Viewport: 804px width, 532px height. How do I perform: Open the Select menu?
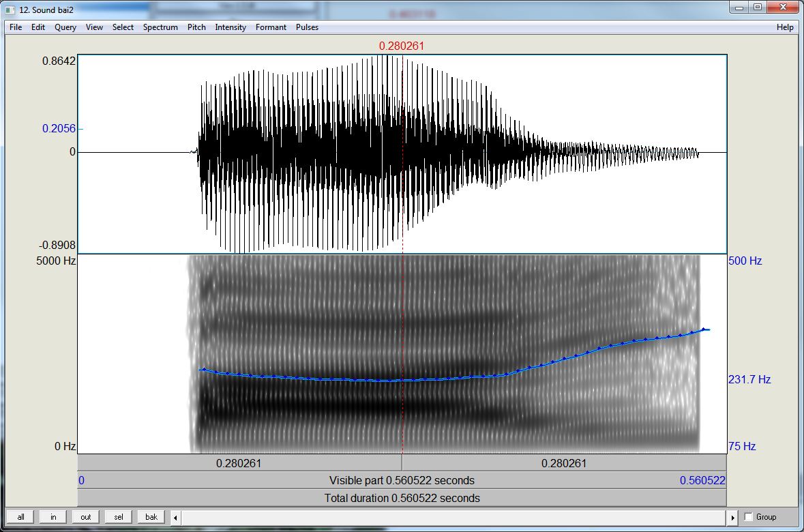(123, 27)
